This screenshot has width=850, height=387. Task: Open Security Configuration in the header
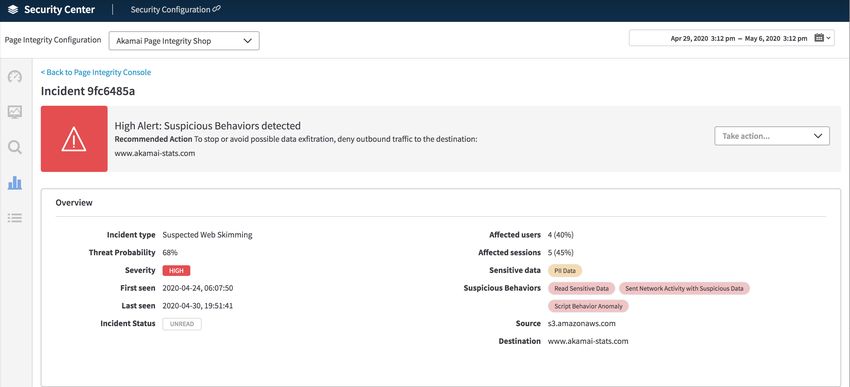pos(170,10)
